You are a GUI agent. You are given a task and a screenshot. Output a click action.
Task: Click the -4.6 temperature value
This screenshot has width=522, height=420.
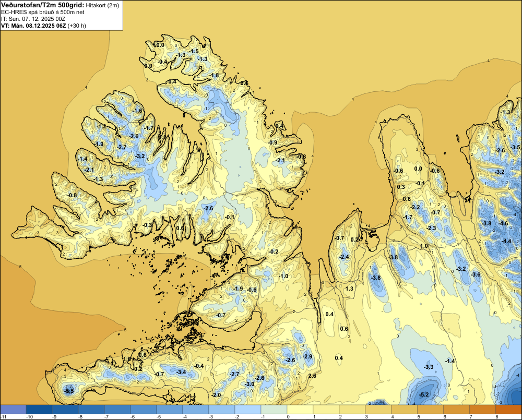[x=503, y=223]
